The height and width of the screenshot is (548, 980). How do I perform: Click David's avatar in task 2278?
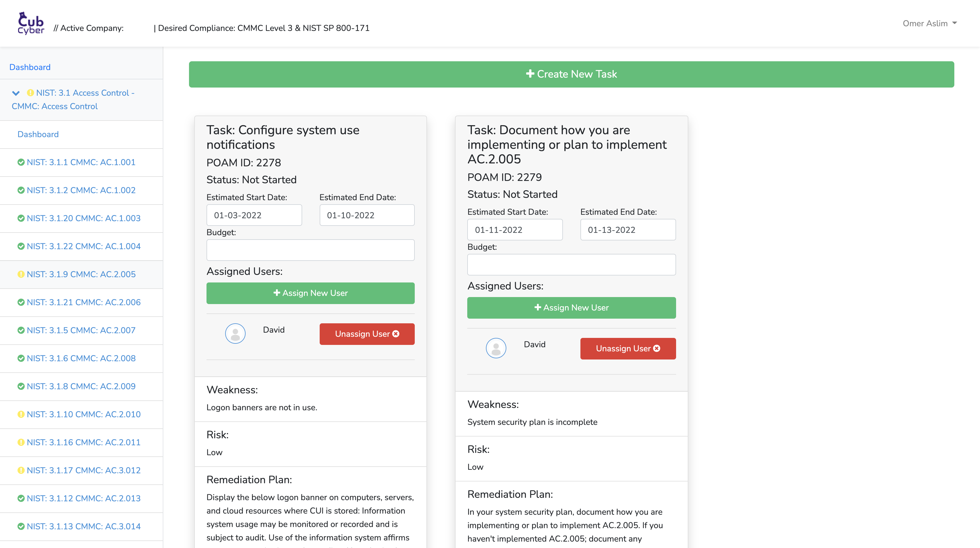pos(235,334)
